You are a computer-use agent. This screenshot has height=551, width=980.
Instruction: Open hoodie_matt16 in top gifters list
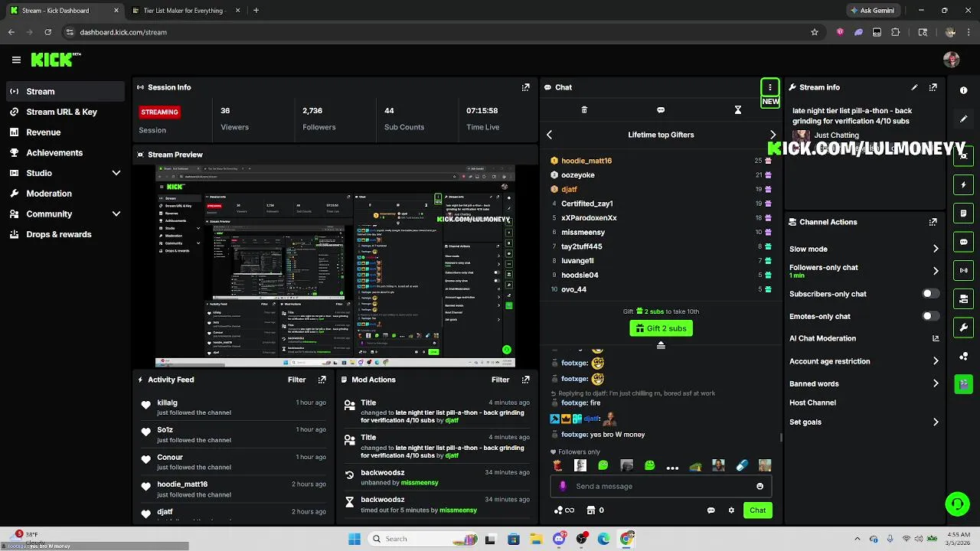point(586,161)
